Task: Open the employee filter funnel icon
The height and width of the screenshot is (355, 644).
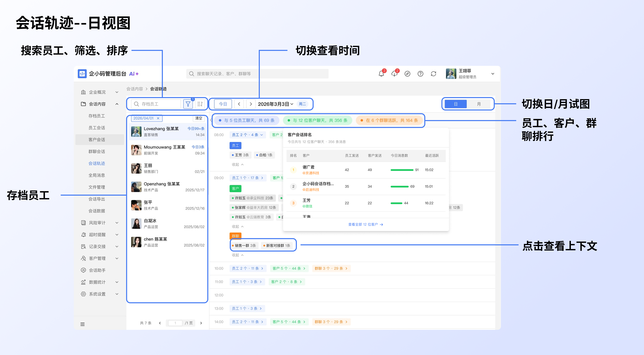Action: [x=188, y=104]
